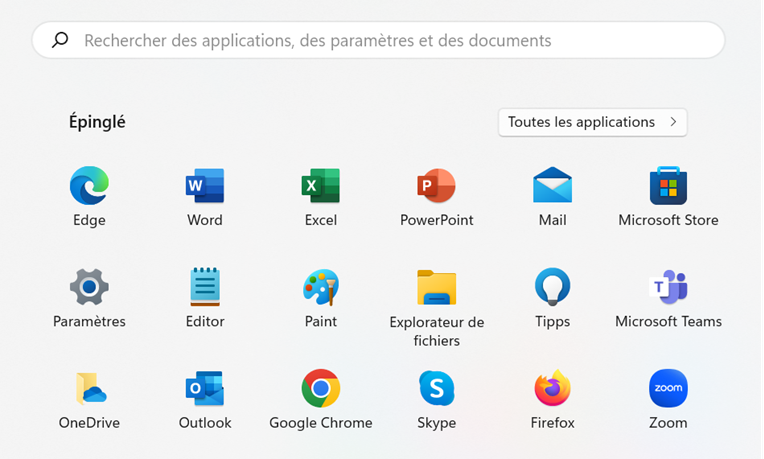The height and width of the screenshot is (459, 764).
Task: Start the Skype app
Action: click(x=436, y=389)
